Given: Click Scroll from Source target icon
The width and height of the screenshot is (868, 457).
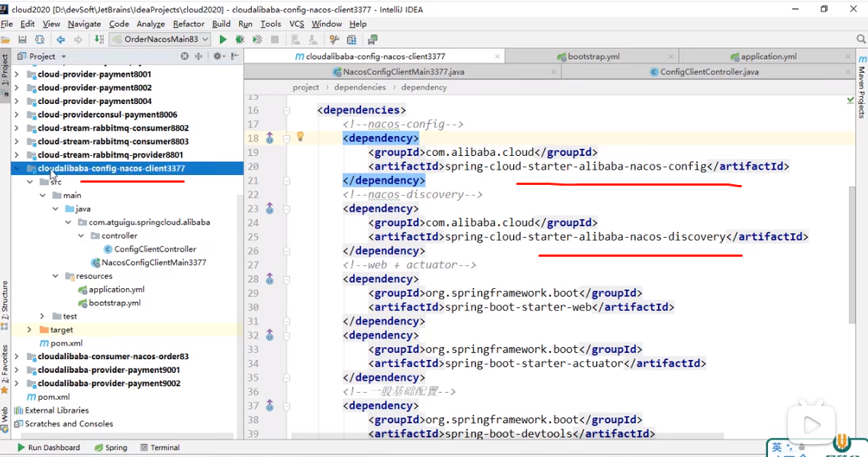Looking at the screenshot, I should (x=184, y=56).
